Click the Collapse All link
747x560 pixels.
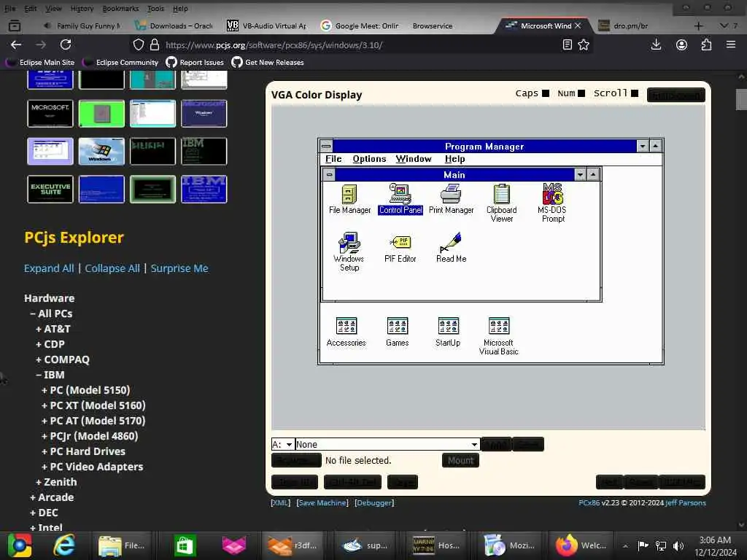click(x=112, y=268)
